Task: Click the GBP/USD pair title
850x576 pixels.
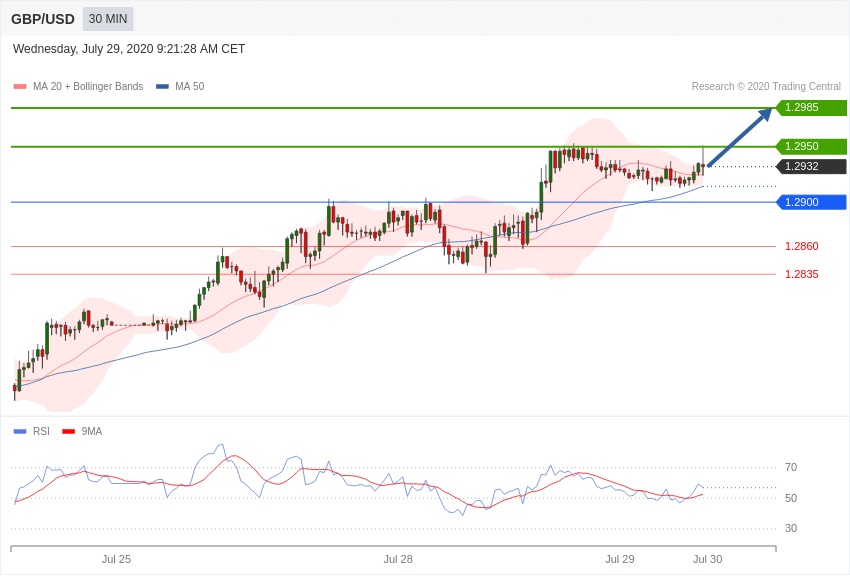Action: pyautogui.click(x=43, y=19)
